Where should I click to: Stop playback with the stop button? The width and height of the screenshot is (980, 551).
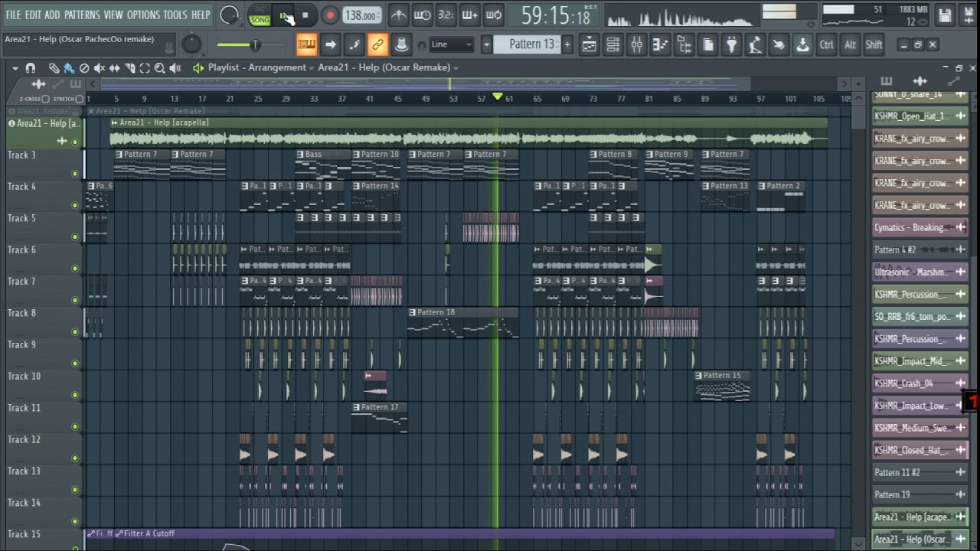point(305,15)
